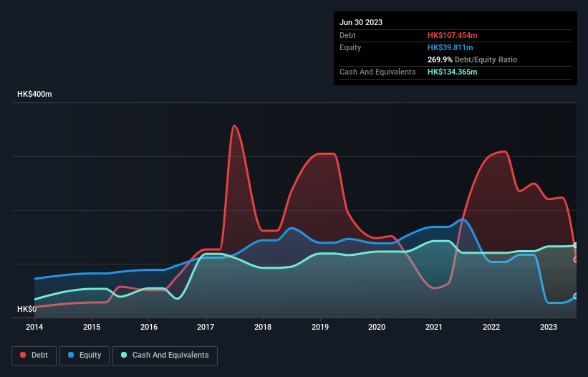
Task: Click the HK$400m axis label
Action: 34,94
